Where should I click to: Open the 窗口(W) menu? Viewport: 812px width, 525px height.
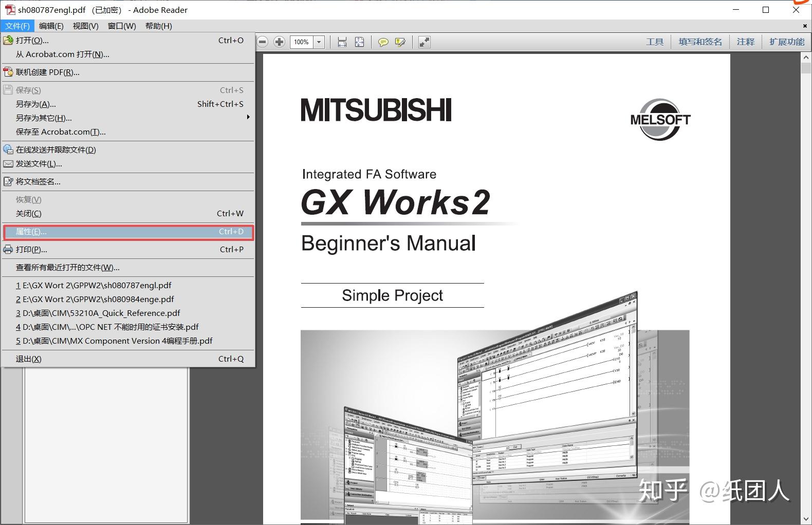tap(122, 26)
